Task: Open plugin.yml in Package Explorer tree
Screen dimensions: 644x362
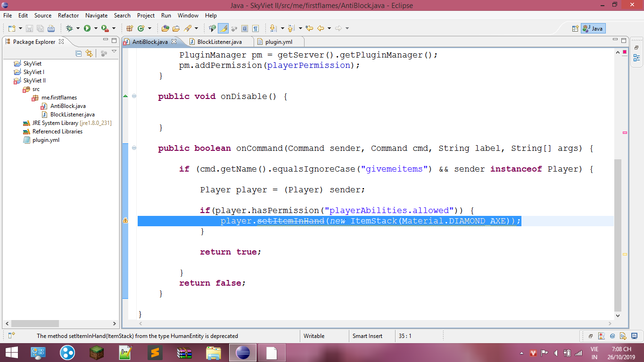Action: 46,140
